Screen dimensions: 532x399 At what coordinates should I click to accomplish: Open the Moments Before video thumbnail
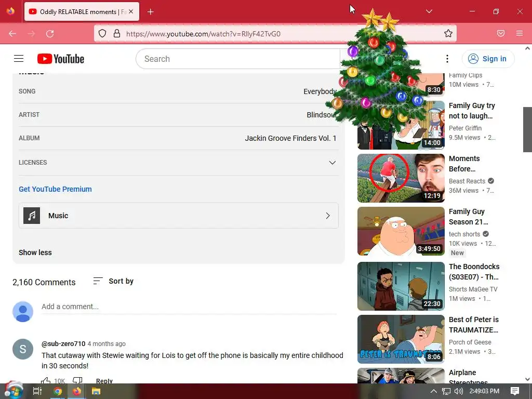[401, 178]
